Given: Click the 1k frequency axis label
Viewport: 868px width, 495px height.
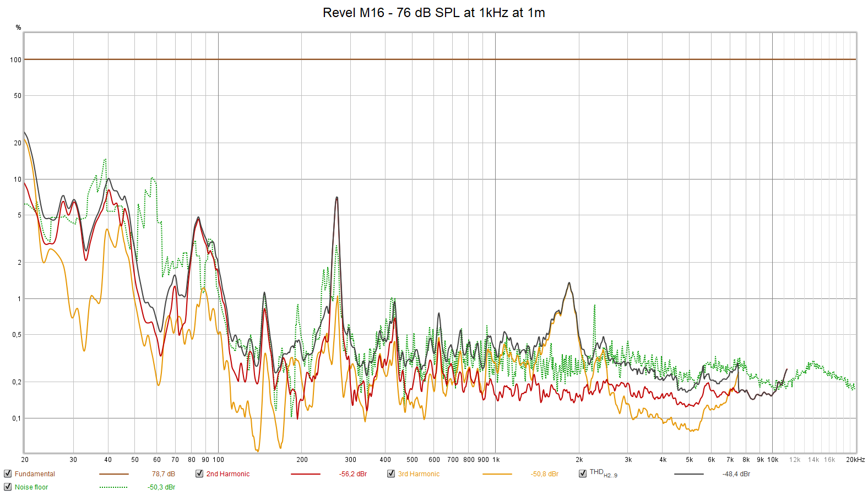Looking at the screenshot, I should [496, 460].
